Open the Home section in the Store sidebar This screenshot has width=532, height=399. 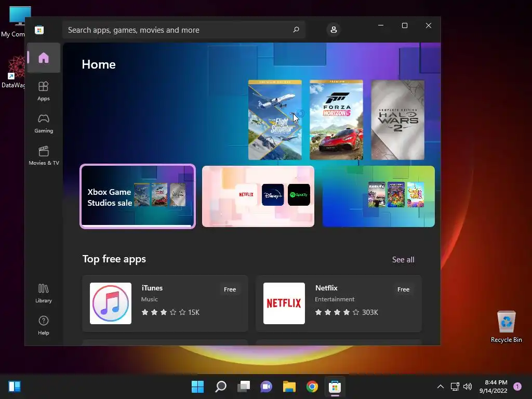pos(44,58)
